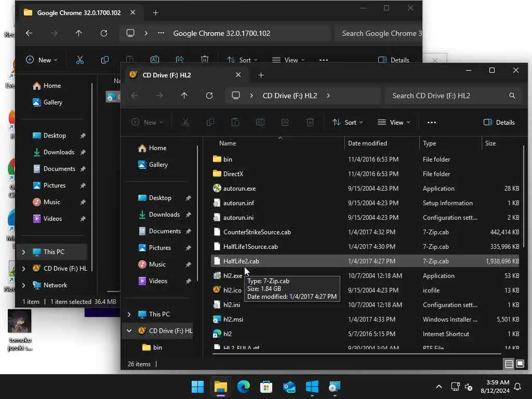Launch Microsoft Edge from taskbar
The image size is (532, 399).
pos(244,387)
